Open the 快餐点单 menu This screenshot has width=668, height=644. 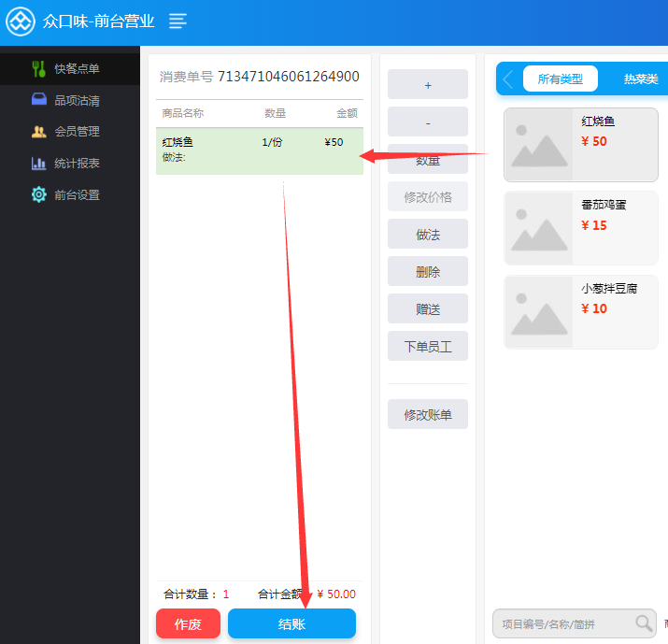pos(70,68)
